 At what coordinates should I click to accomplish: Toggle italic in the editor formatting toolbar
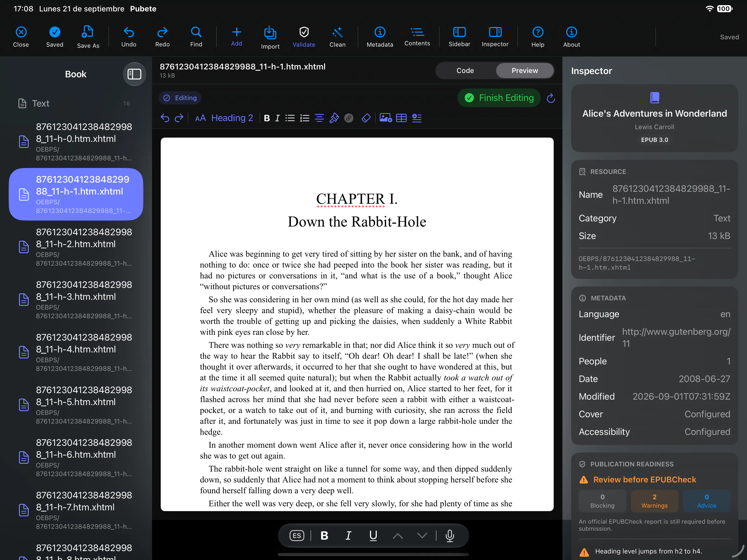click(277, 118)
